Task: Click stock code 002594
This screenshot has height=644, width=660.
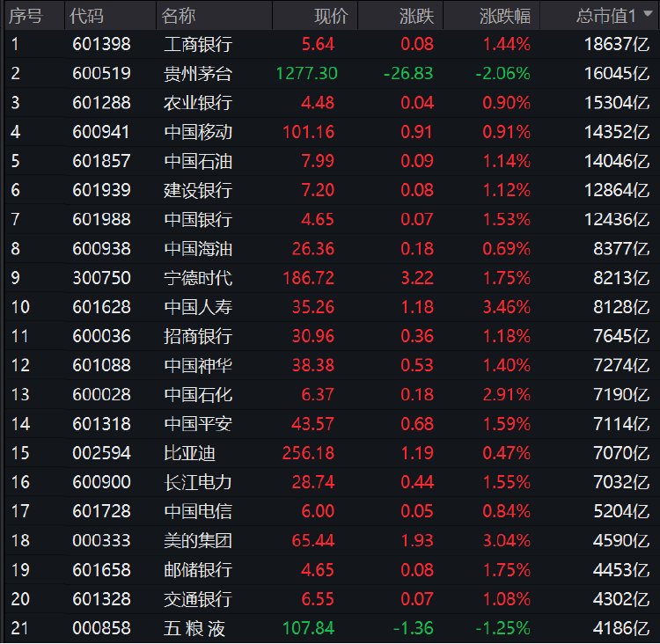Action: [101, 453]
